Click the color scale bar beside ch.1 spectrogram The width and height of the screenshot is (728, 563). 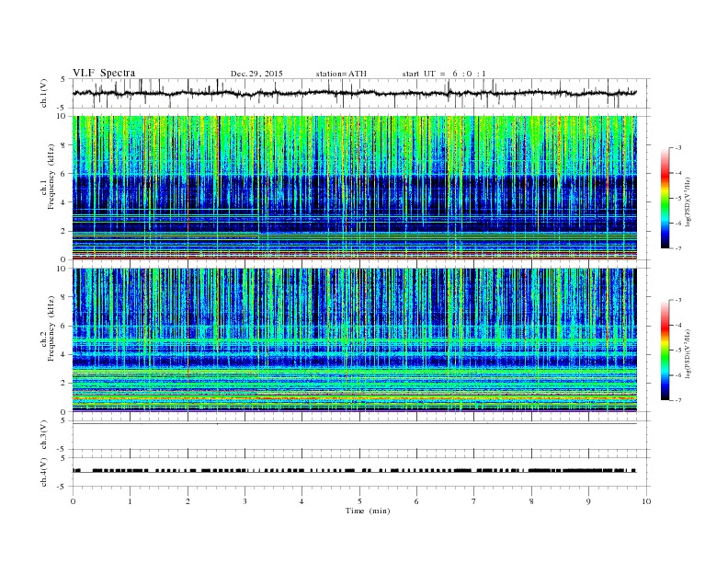(x=665, y=198)
